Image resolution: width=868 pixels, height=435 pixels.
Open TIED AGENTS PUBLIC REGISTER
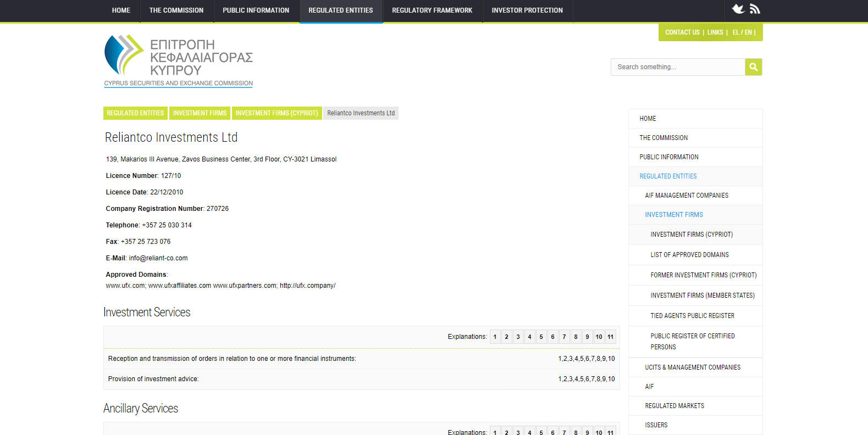695,316
